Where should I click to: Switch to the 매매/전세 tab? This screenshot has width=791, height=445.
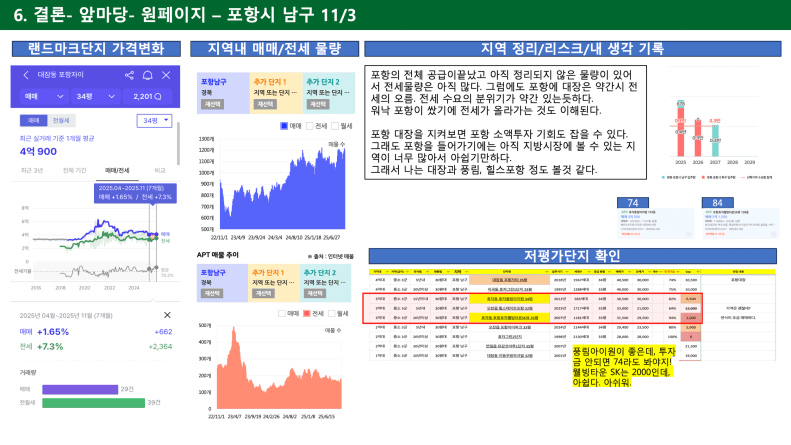click(x=117, y=171)
